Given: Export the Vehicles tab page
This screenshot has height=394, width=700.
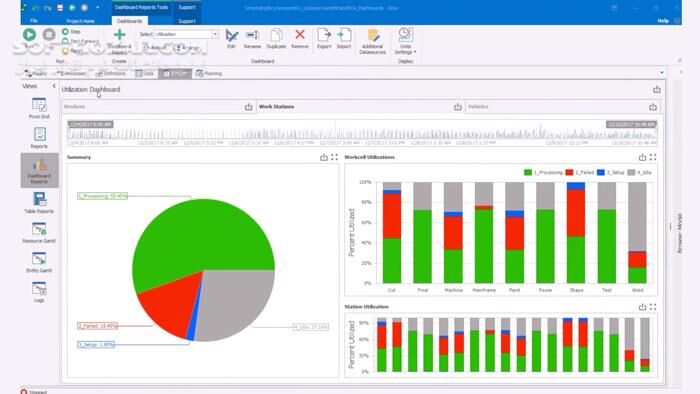Looking at the screenshot, I should (653, 107).
